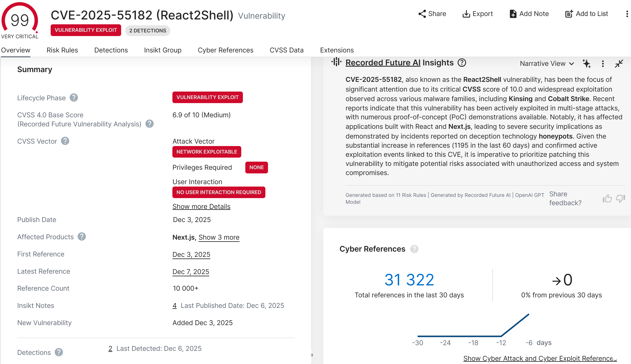Click the Add Note icon
Viewport: 631px width, 364px height.
[x=513, y=14]
